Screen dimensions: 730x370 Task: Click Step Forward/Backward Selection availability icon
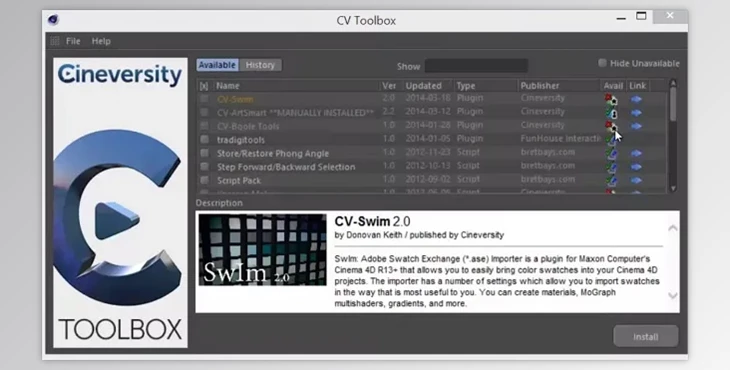pos(610,167)
